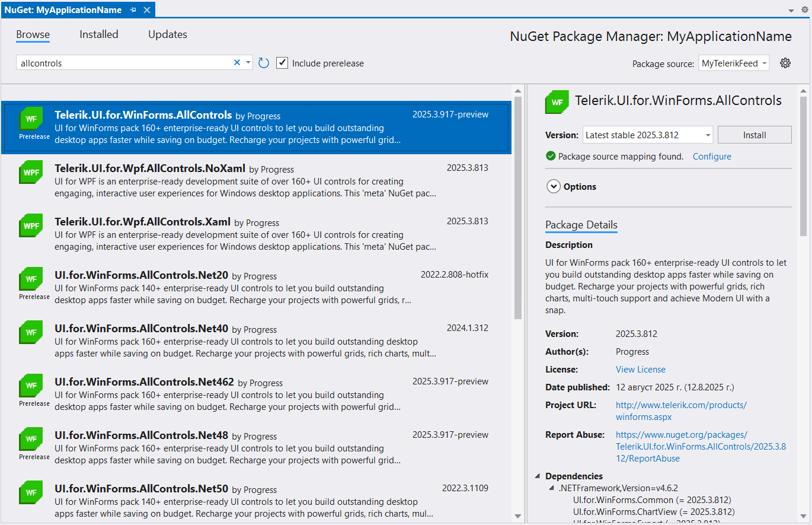Pin the NuGet document tab
Viewport: 812px width, 525px height.
tap(133, 10)
